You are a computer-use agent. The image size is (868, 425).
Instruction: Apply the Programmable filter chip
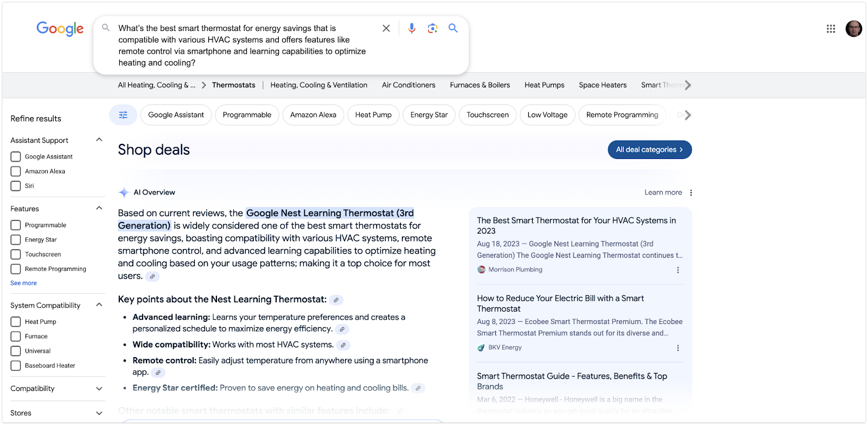[247, 115]
